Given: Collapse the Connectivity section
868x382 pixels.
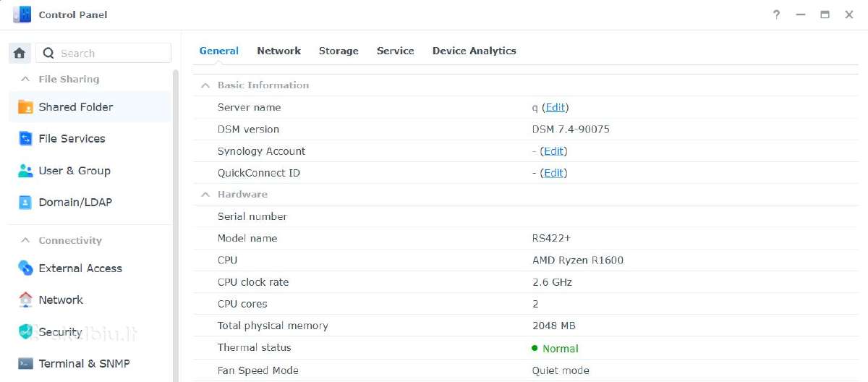Looking at the screenshot, I should click(x=25, y=240).
